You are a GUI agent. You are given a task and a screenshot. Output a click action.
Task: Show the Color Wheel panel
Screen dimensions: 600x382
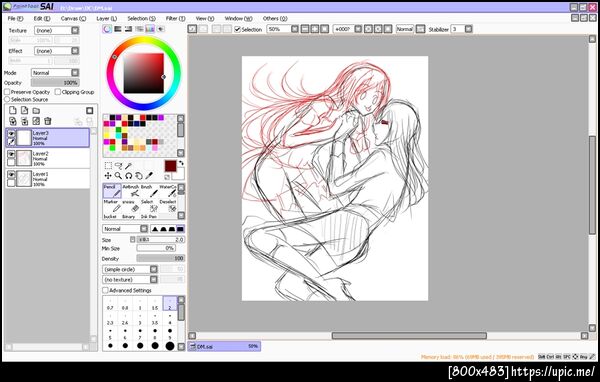tap(107, 29)
